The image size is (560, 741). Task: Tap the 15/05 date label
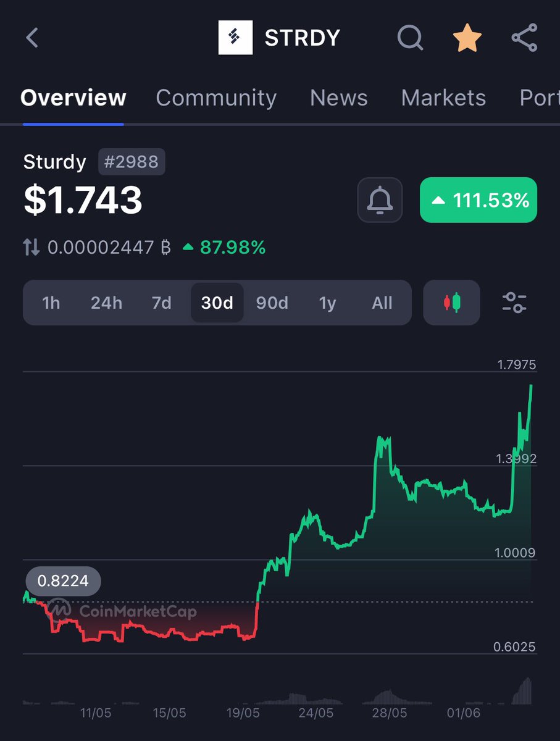pos(169,713)
